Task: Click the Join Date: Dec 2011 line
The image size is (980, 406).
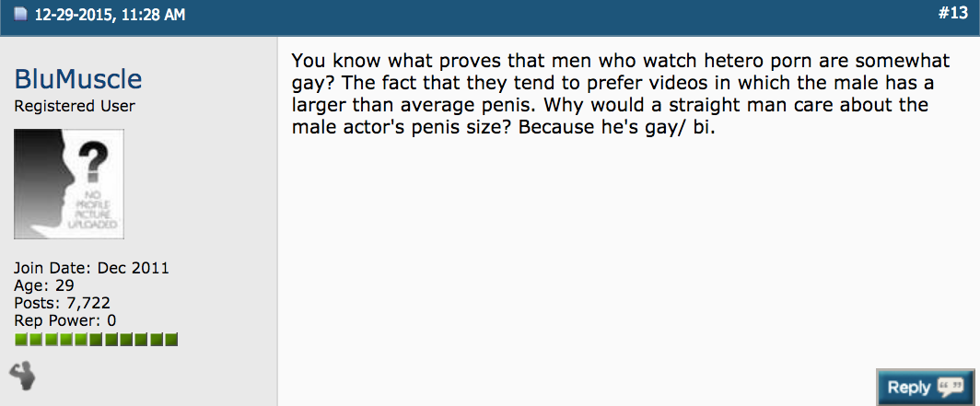Action: [91, 268]
